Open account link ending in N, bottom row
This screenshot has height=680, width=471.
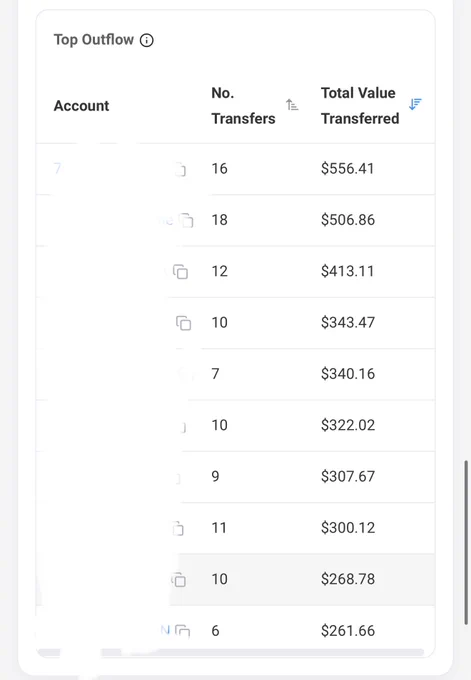[165, 630]
